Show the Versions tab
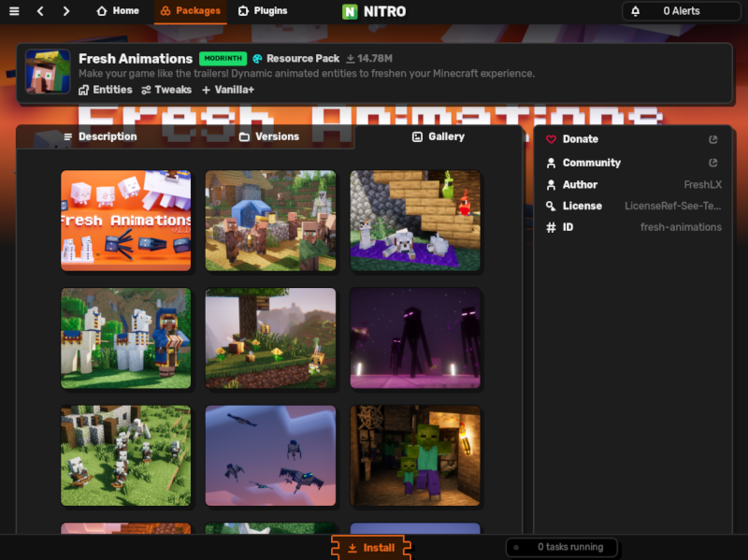This screenshot has width=748, height=560. [x=269, y=136]
